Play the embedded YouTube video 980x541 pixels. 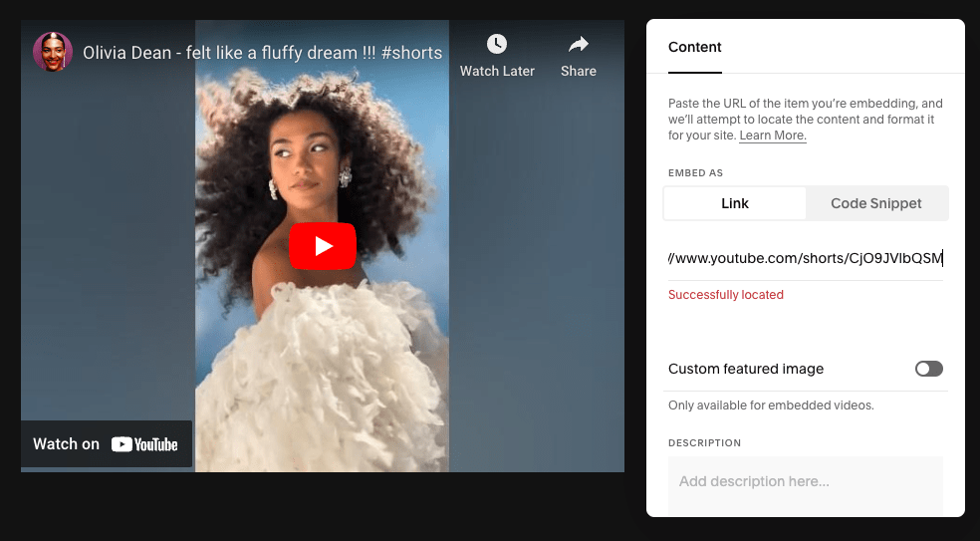click(x=323, y=246)
